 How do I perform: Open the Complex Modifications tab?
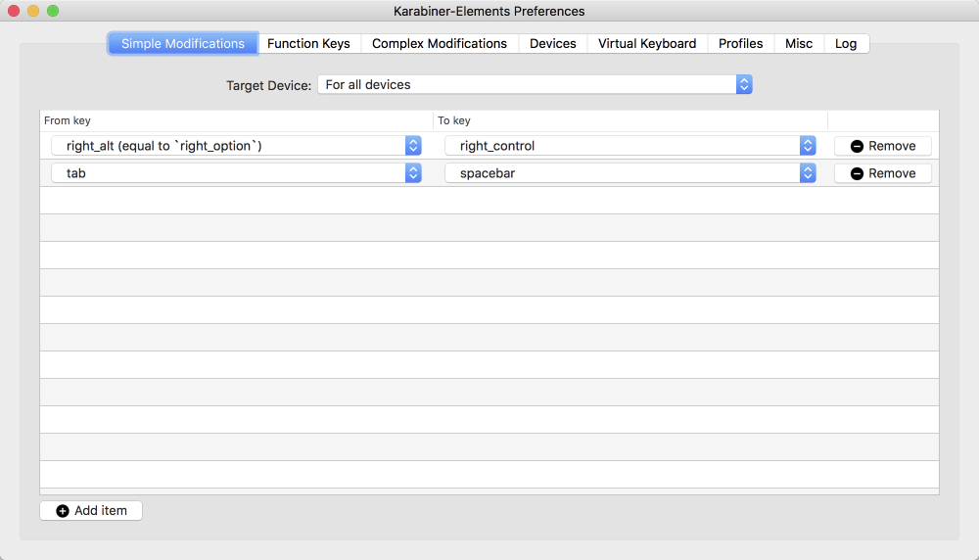[440, 44]
